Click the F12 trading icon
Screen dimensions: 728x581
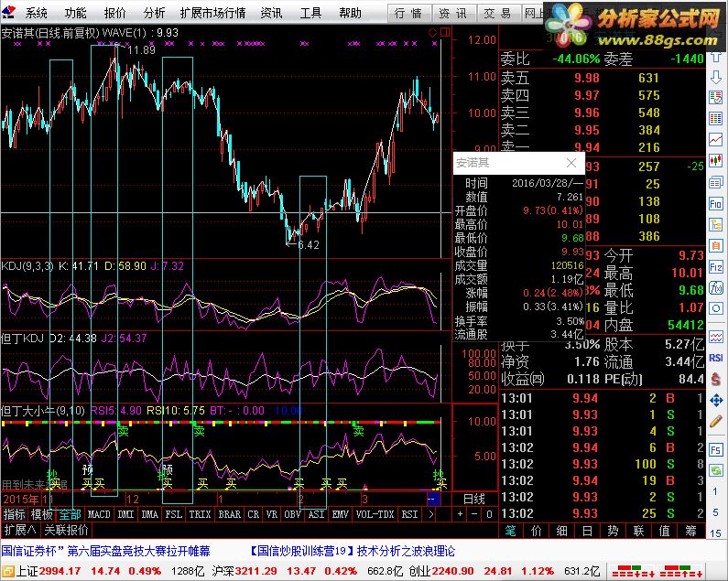click(715, 267)
